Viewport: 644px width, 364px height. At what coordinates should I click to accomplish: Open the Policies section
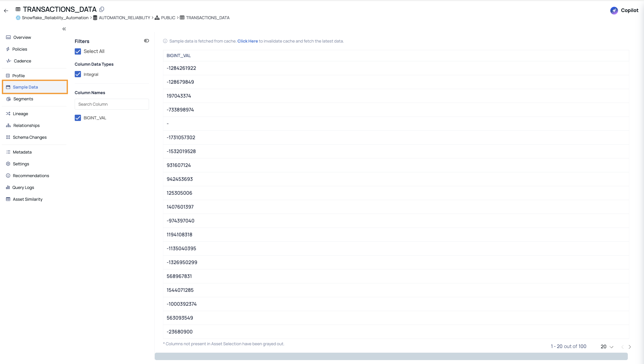click(x=19, y=49)
